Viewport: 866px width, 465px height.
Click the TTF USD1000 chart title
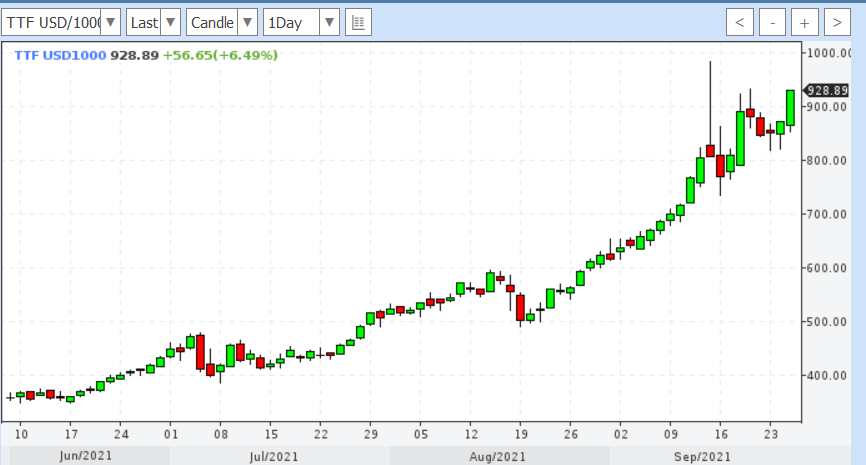point(60,55)
